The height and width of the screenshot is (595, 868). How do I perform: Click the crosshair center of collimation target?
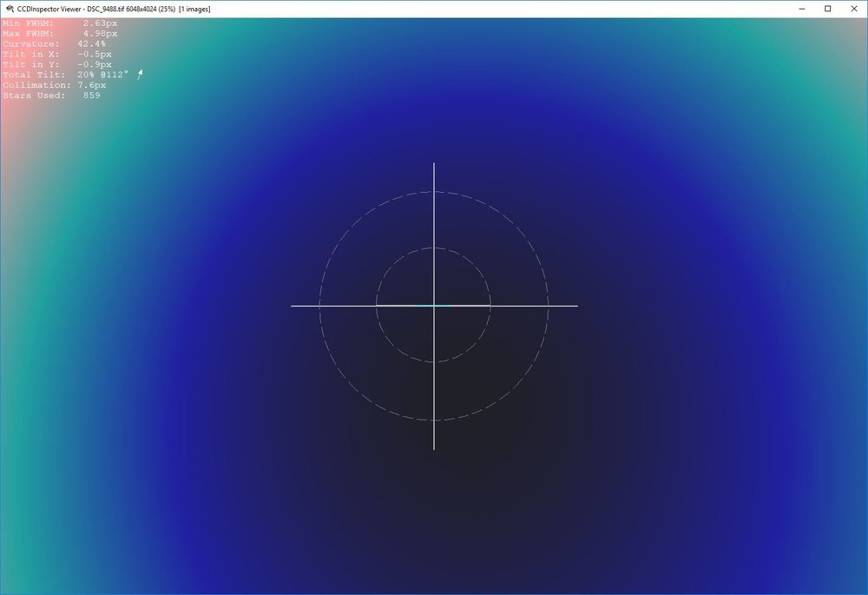point(434,305)
